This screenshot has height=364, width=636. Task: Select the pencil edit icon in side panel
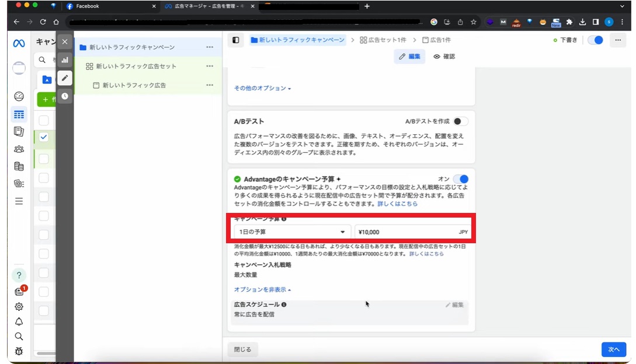[x=65, y=78]
